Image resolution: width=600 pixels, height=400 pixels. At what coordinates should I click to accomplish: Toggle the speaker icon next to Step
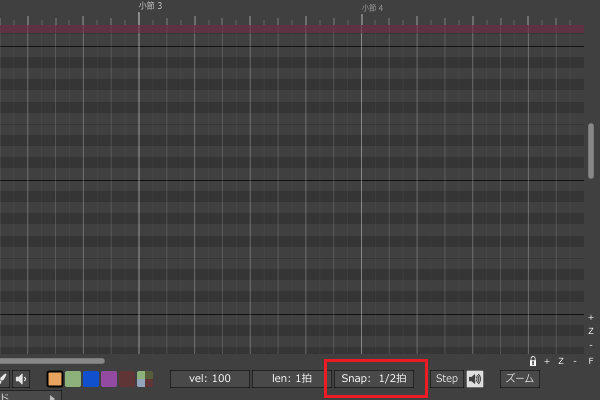click(475, 379)
